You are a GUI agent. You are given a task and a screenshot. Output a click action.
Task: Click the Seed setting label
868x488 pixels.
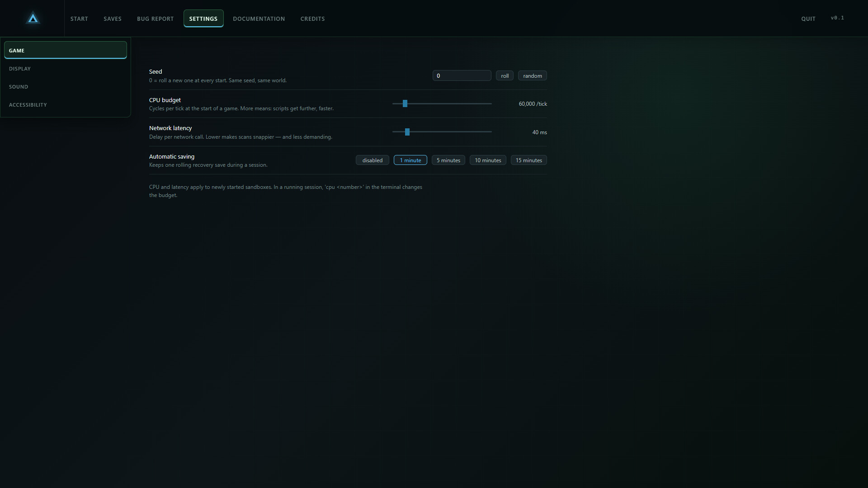coord(156,71)
